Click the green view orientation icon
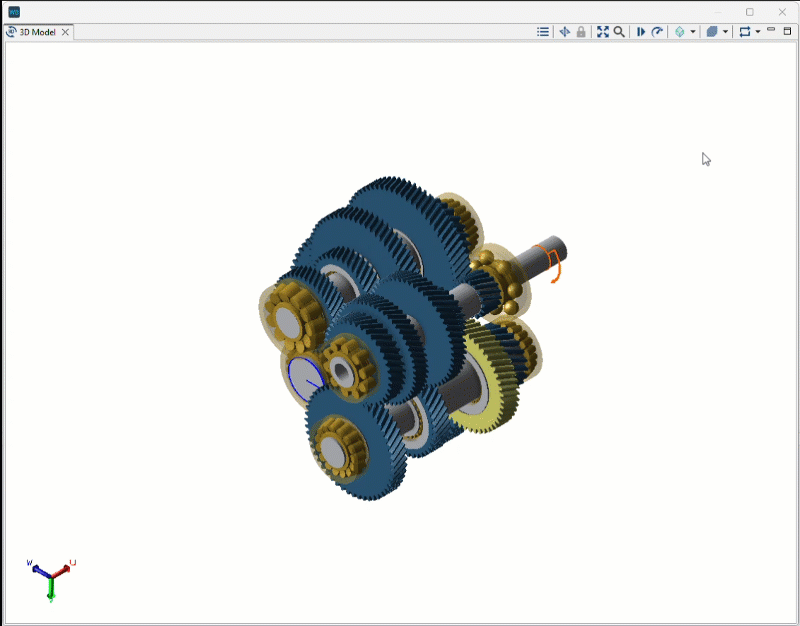This screenshot has height=626, width=800. coord(680,32)
